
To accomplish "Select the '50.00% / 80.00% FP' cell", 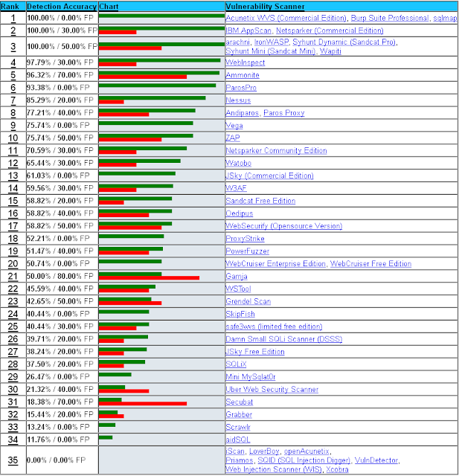I will tap(62, 277).
